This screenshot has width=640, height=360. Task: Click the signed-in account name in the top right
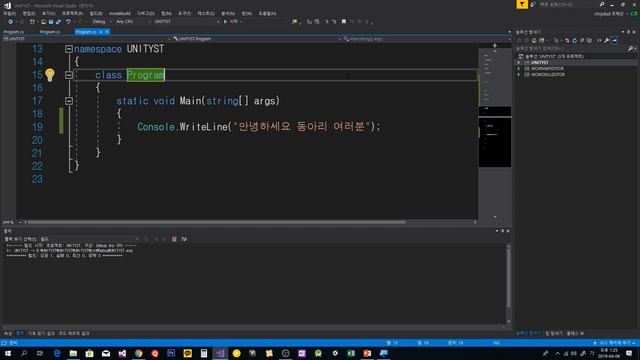(x=608, y=14)
